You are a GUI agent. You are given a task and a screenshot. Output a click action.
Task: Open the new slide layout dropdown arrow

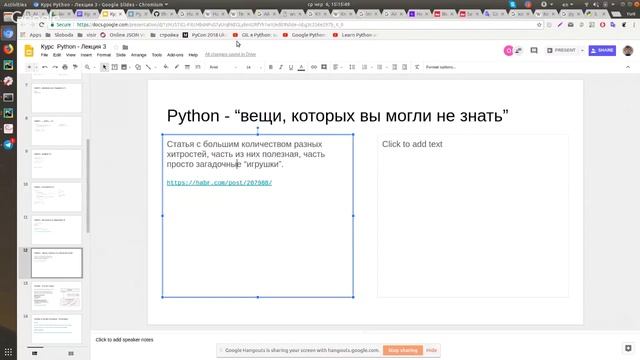tap(36, 67)
